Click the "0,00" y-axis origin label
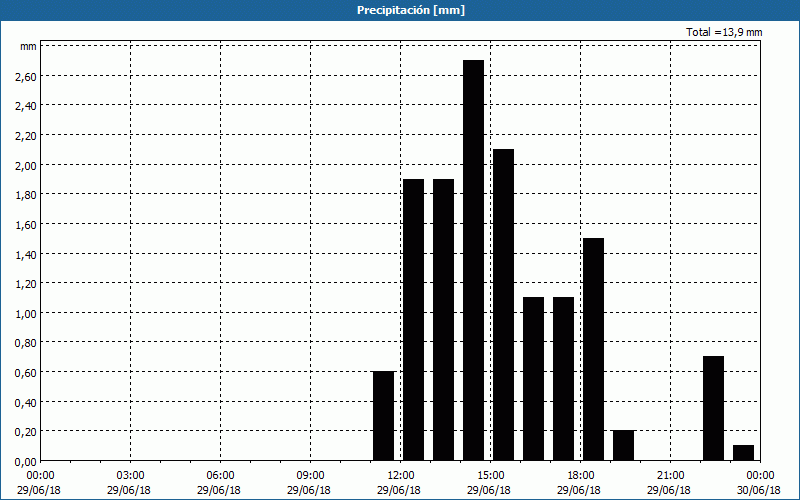This screenshot has width=800, height=500. pyautogui.click(x=26, y=462)
